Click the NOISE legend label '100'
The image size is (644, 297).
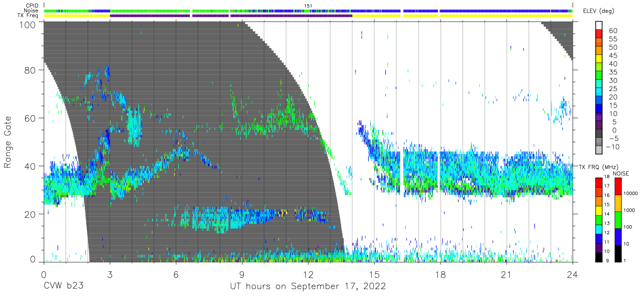click(628, 228)
